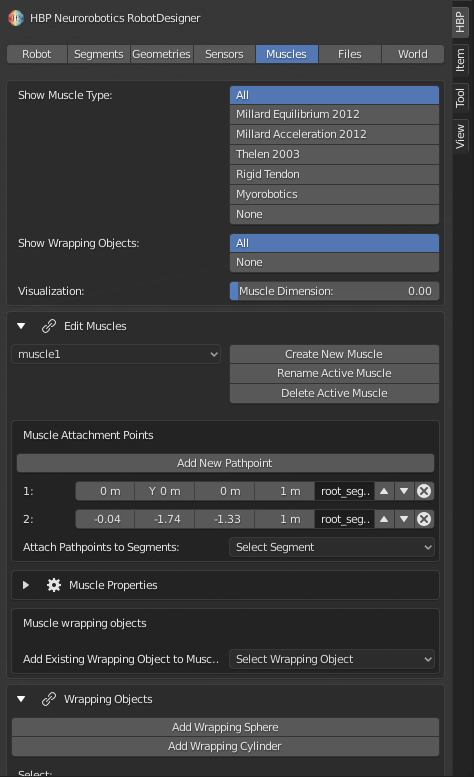
Task: Click the Muscle Properties gear icon
Action: pyautogui.click(x=53, y=585)
